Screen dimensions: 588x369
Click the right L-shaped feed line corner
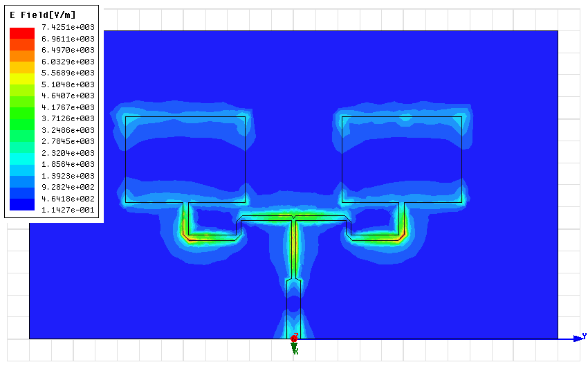pyautogui.click(x=401, y=237)
